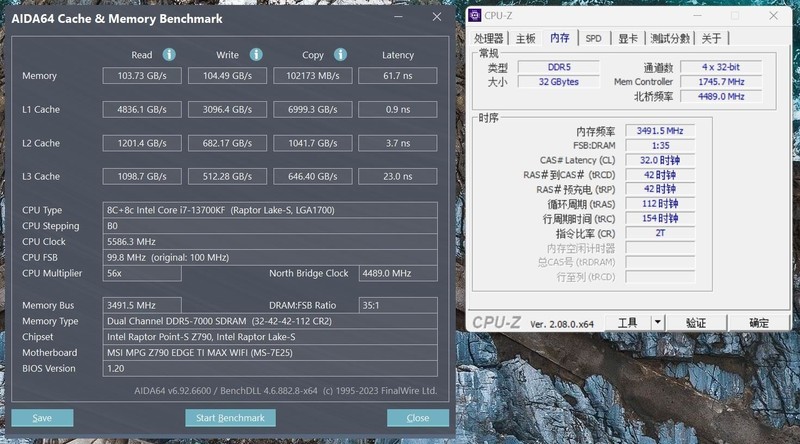Screen dimensions: 800x444
Task: Click CPU-Z tRAS 112 value
Action: pos(660,204)
